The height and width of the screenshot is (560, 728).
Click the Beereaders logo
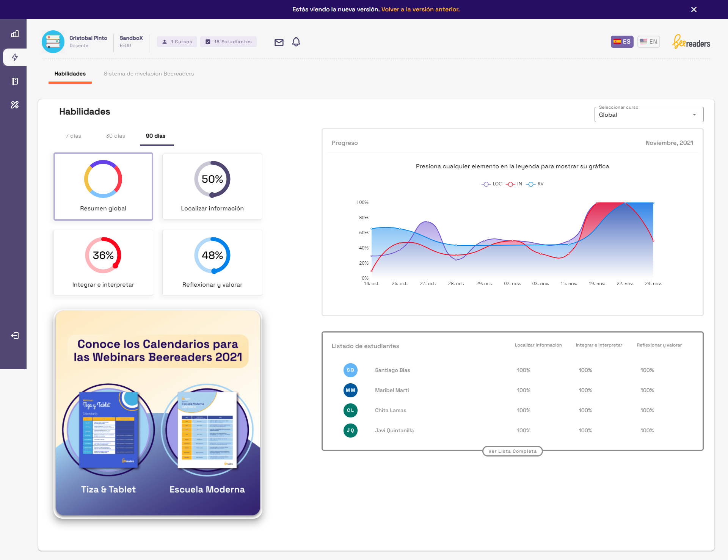(691, 42)
